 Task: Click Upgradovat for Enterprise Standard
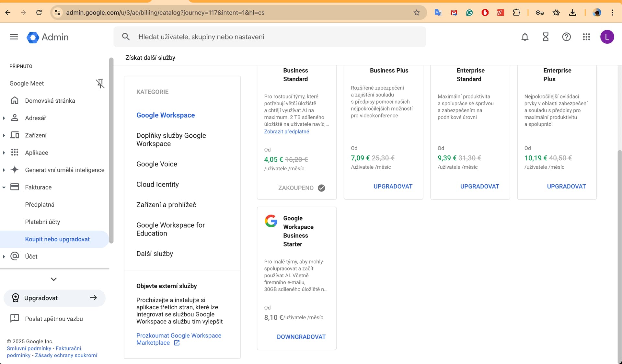(479, 187)
